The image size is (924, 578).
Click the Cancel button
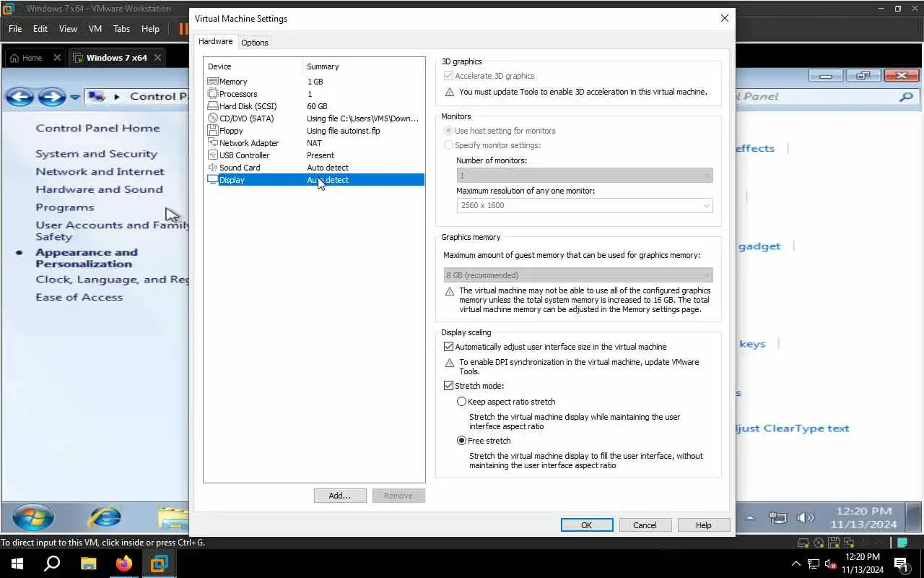coord(645,525)
